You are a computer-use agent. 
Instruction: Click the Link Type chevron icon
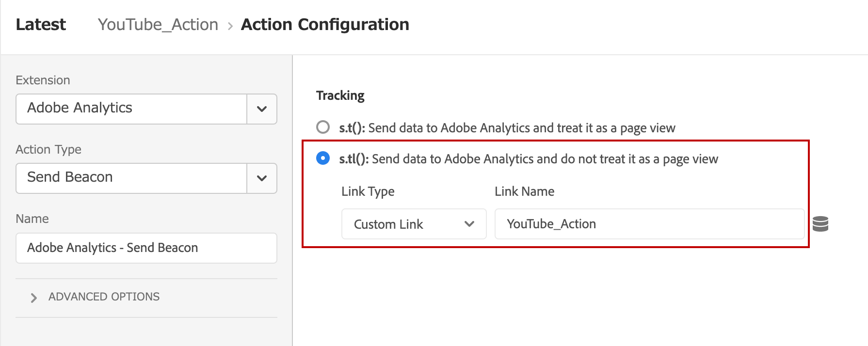click(469, 224)
